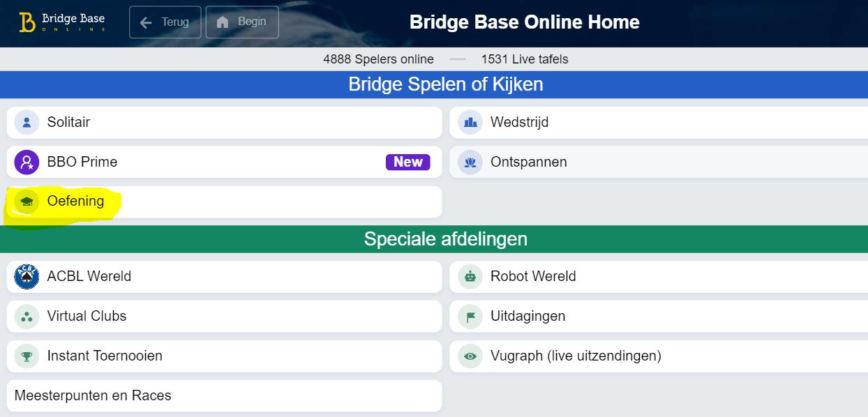Click the Wedstrijd podium icon
Image resolution: width=868 pixels, height=417 pixels.
point(470,123)
